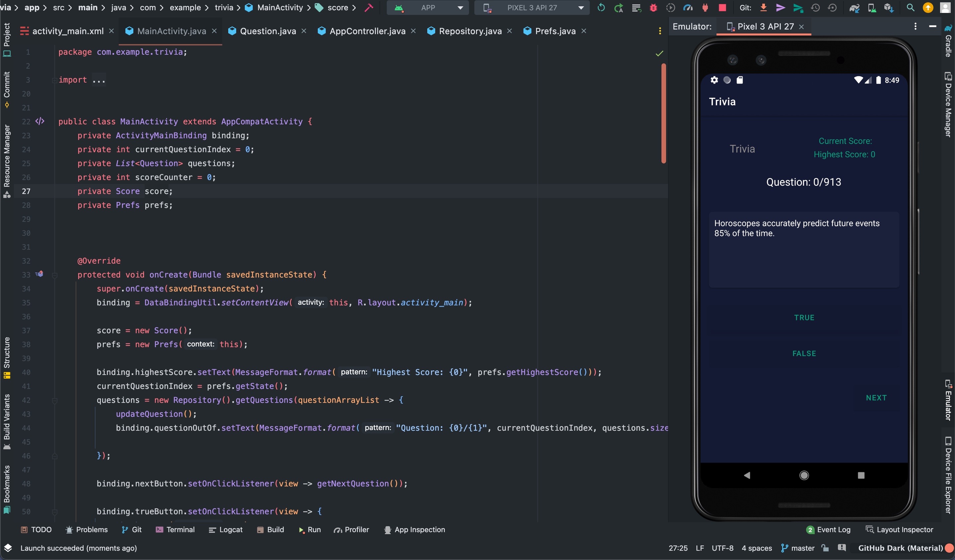
Task: Click the Git Push icon
Action: [798, 8]
